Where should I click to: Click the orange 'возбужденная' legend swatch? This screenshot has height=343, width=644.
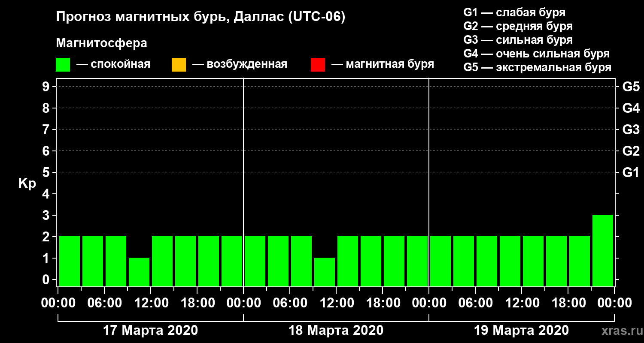tap(179, 65)
